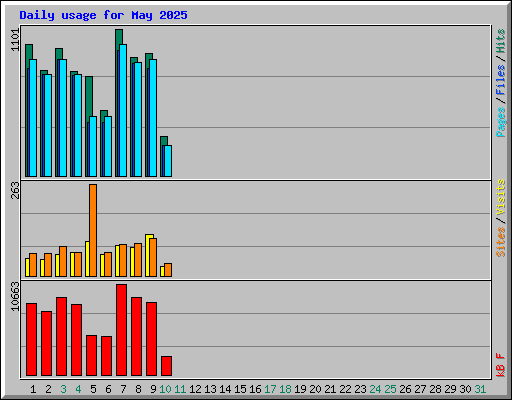Click day 10 on the x-axis
Screen dimensions: 512x400
tap(165, 389)
